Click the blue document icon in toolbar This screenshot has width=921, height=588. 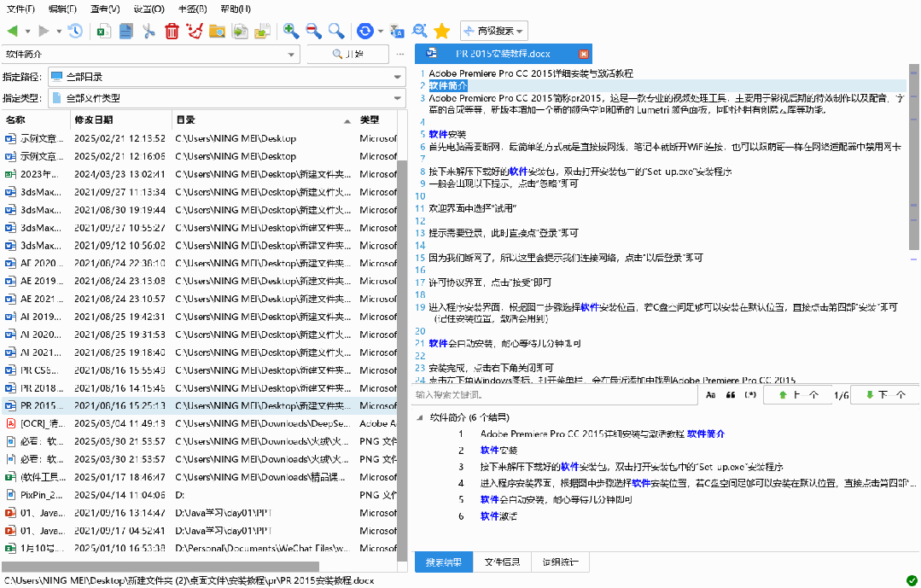(x=125, y=31)
